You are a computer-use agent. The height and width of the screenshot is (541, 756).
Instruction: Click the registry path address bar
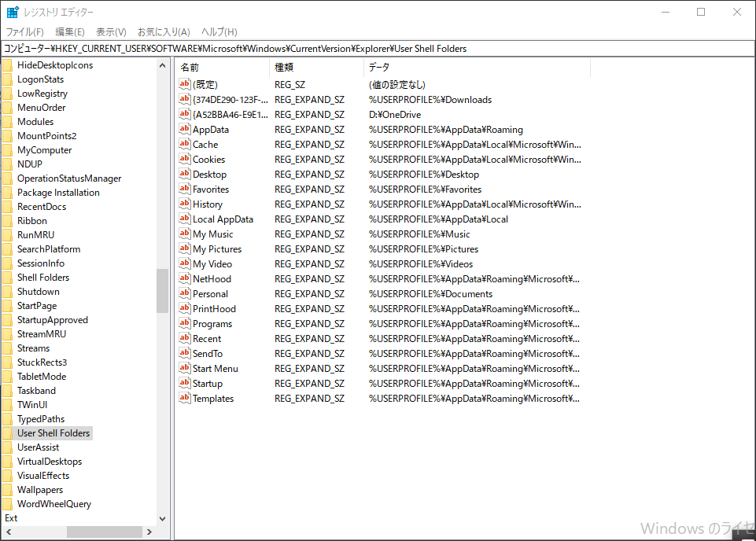point(378,49)
